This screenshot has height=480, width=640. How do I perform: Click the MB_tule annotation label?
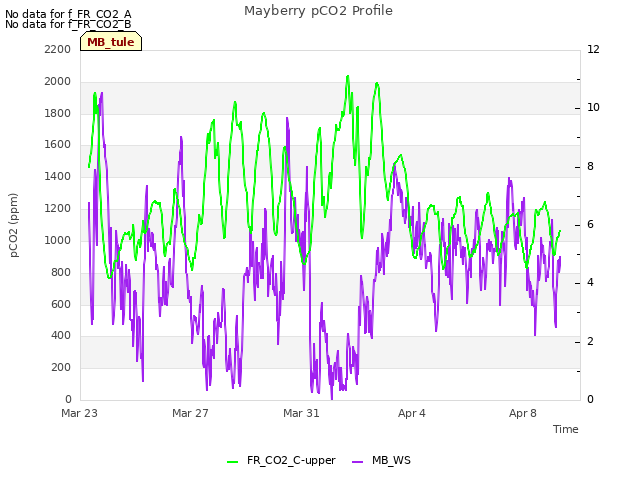111,42
